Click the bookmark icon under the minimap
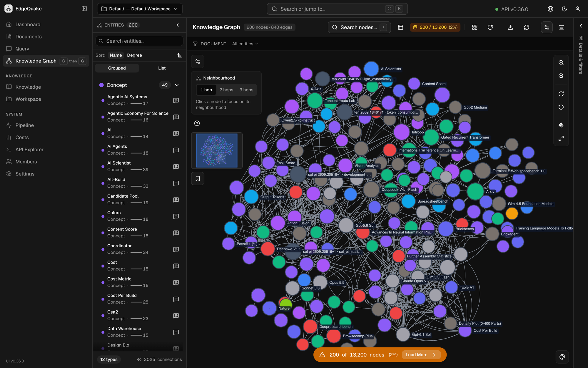 coord(198,178)
